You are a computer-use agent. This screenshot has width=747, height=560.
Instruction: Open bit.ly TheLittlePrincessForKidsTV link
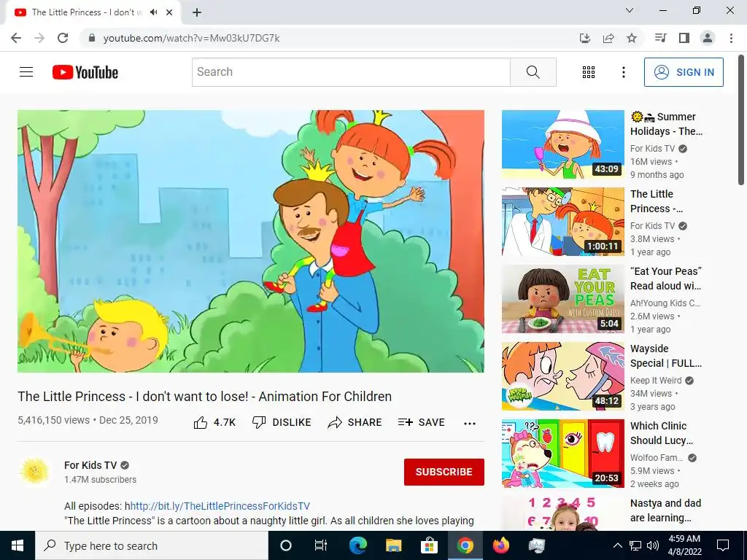pos(220,506)
